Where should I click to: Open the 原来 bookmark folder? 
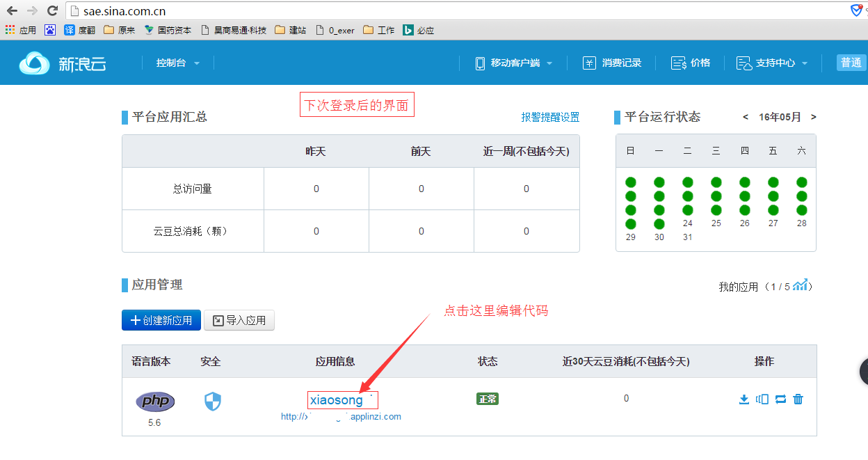[x=119, y=30]
